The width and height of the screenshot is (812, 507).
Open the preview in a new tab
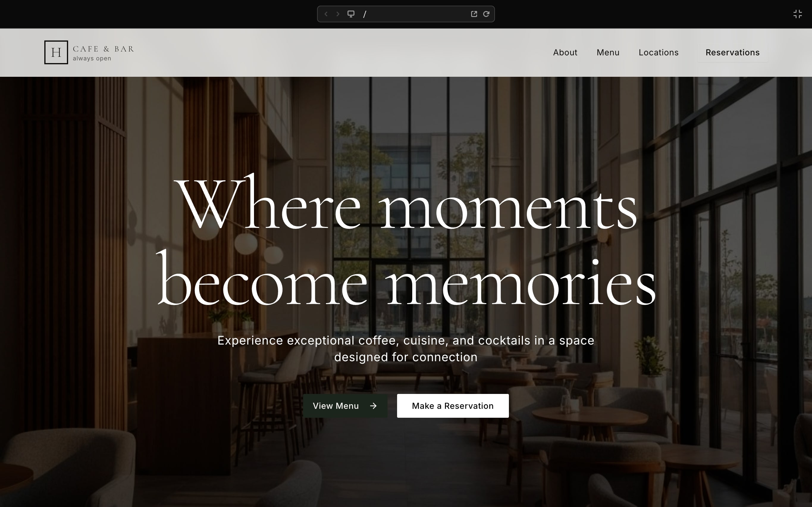tap(474, 14)
